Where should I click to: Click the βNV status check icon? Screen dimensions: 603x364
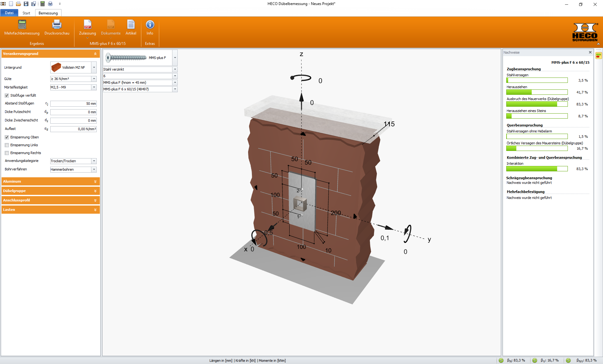pyautogui.click(x=568, y=361)
